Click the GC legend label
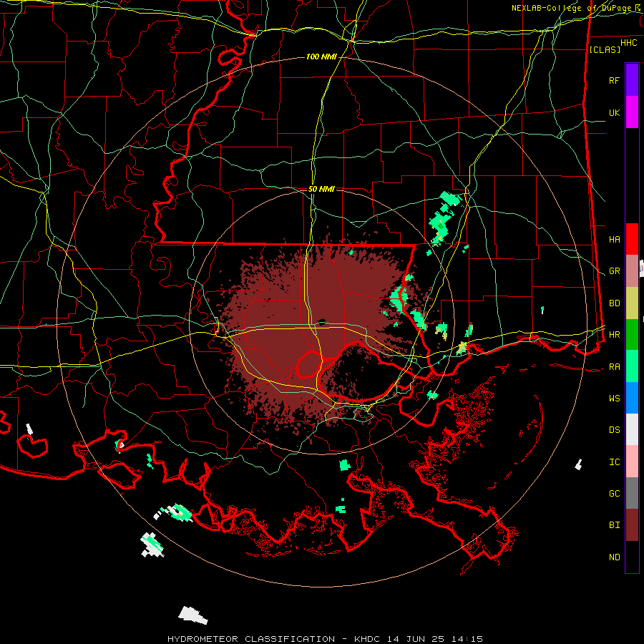Screen dimensions: 644x644 point(614,493)
